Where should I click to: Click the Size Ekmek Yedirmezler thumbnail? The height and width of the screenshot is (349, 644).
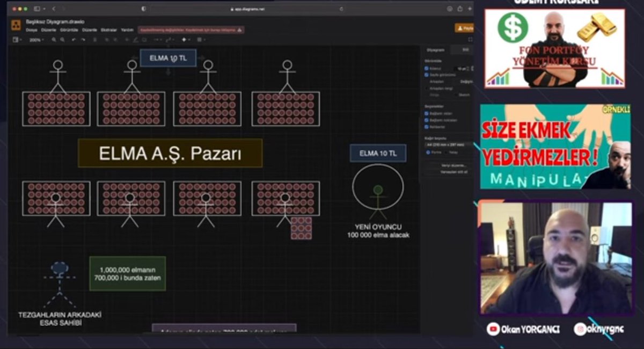point(555,147)
